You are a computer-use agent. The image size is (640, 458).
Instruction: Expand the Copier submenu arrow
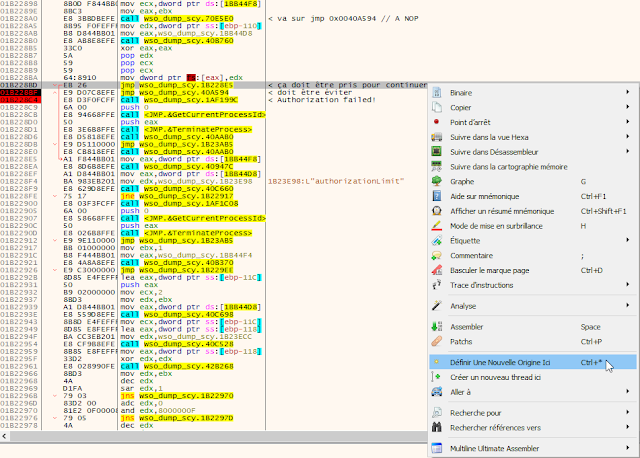tap(628, 107)
